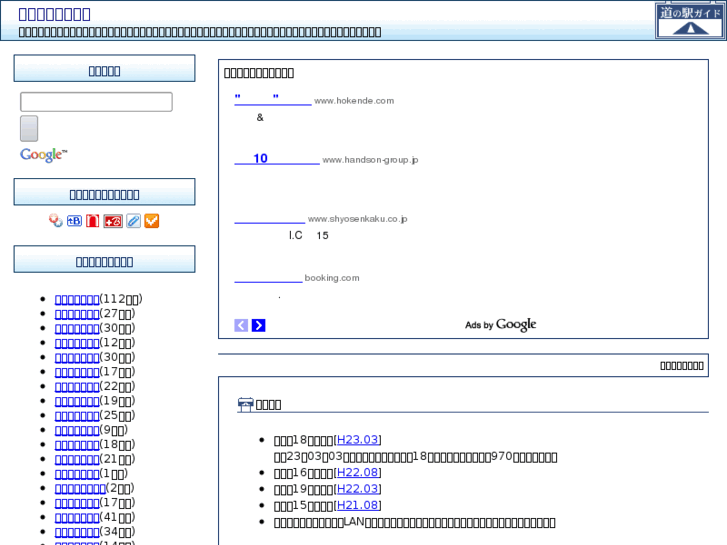The width and height of the screenshot is (727, 545).
Task: Open the H22.08 news link
Action: pos(357,472)
